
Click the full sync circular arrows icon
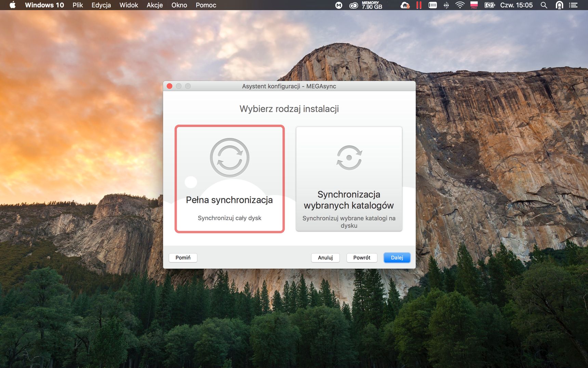tap(230, 158)
